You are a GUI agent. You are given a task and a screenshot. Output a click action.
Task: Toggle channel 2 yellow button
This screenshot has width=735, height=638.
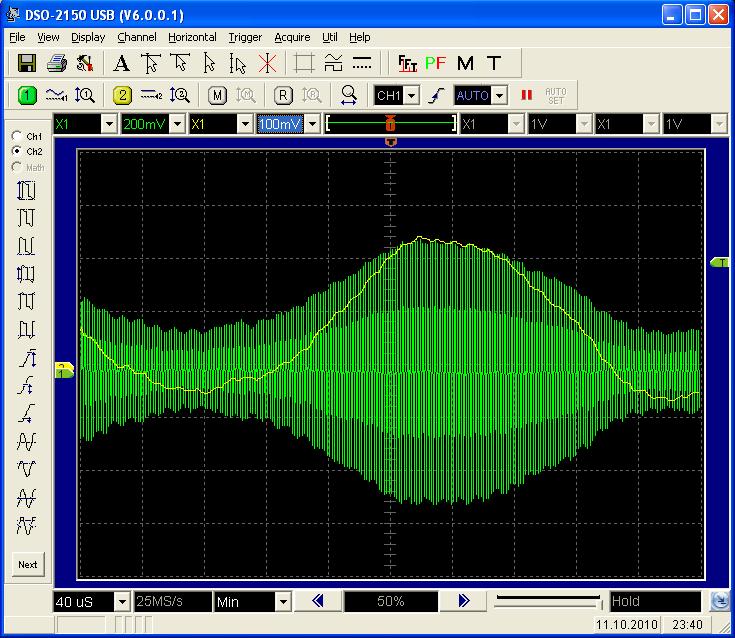(x=122, y=95)
